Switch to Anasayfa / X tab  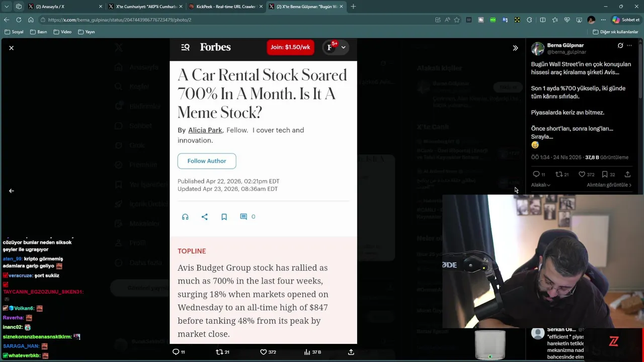(65, 7)
